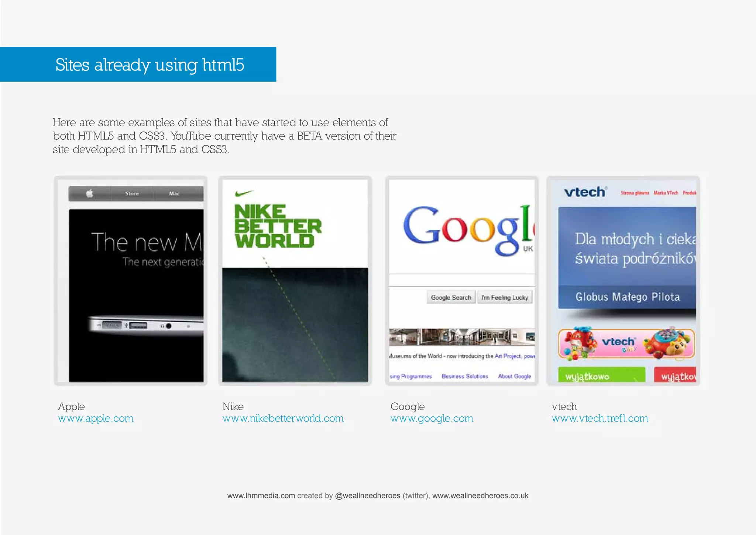Viewport: 756px width, 535px height.
Task: Open the www.nikebetterworld.com link
Action: click(283, 418)
